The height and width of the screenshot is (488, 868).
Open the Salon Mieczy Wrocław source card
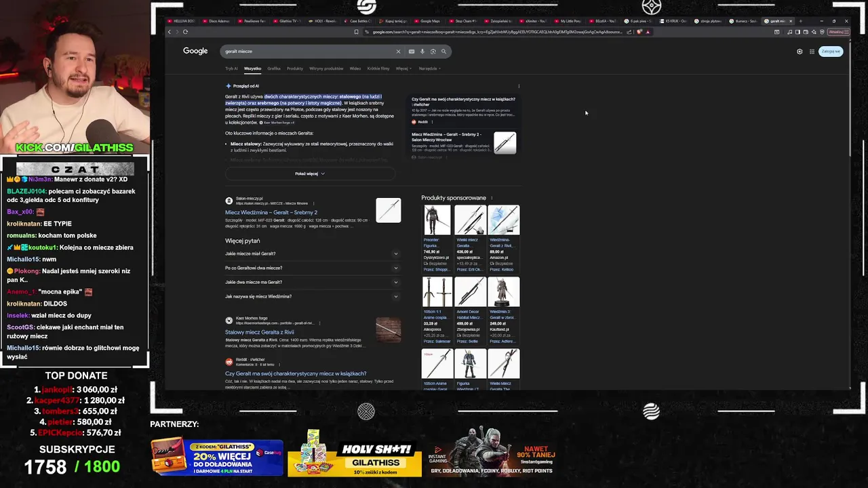[464, 144]
